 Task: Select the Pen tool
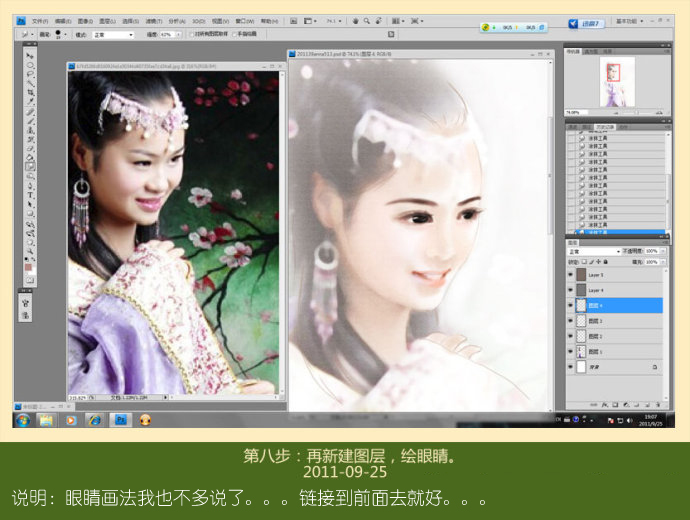coord(30,187)
